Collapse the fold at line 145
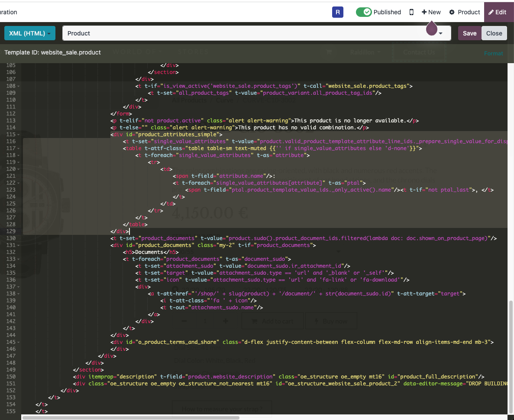The width and height of the screenshot is (514, 420). (x=18, y=342)
